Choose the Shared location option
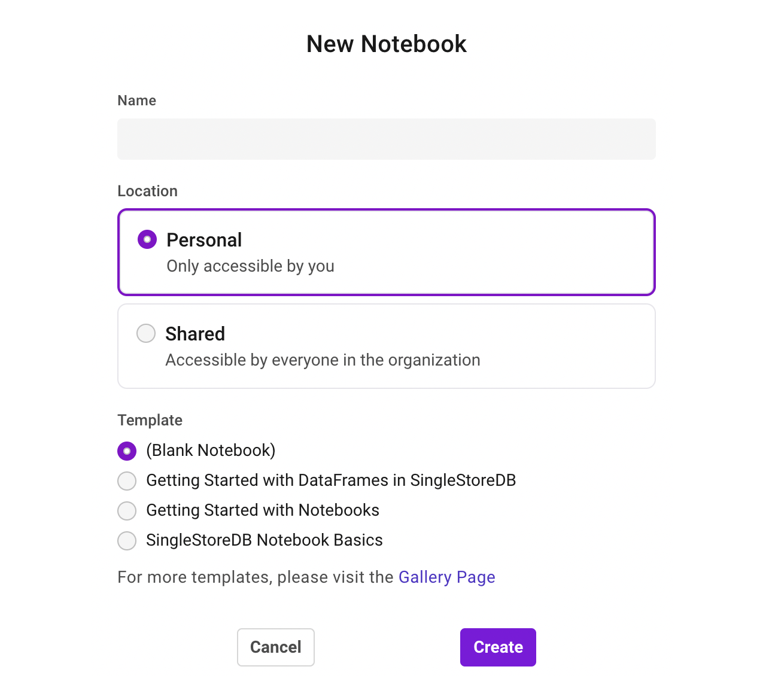The image size is (766, 700). [x=146, y=333]
